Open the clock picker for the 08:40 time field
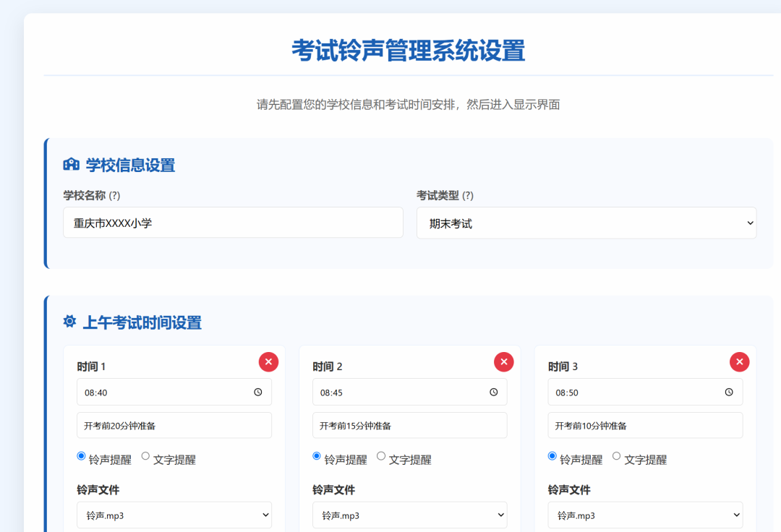The width and height of the screenshot is (781, 532). (x=257, y=392)
